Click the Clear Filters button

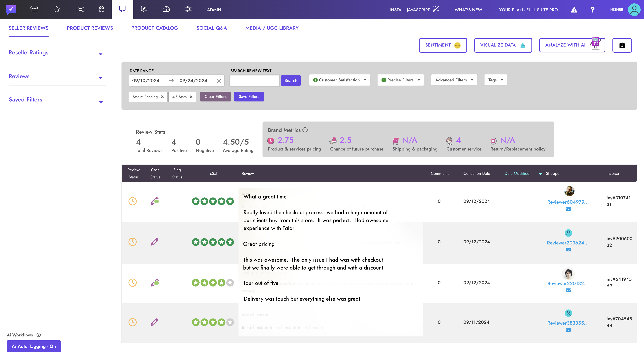pyautogui.click(x=215, y=96)
